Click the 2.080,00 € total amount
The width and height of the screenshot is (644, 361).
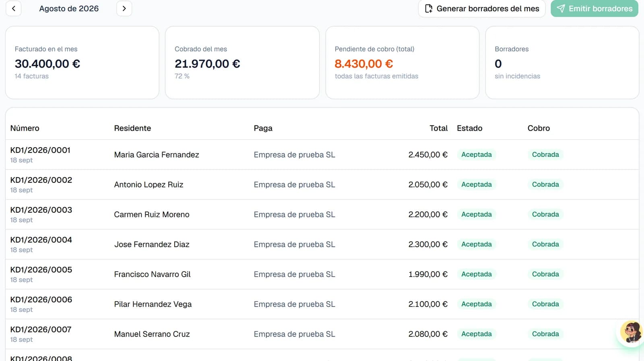coord(428,334)
